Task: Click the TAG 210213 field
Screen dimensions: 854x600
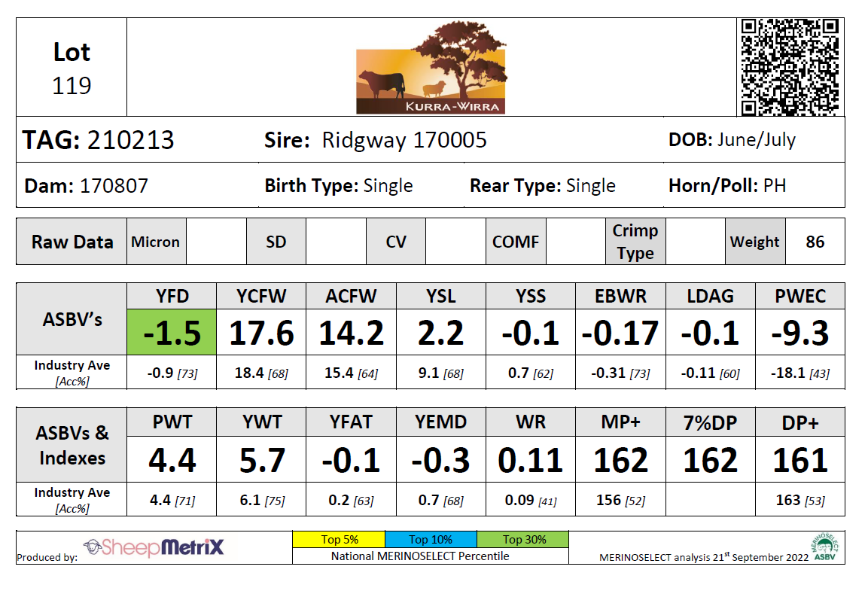Action: (98, 140)
